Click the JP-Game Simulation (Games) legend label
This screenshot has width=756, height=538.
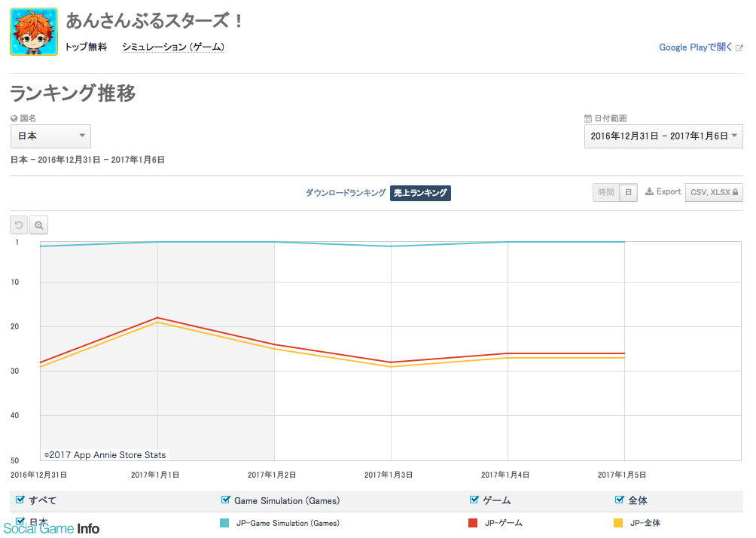point(288,523)
